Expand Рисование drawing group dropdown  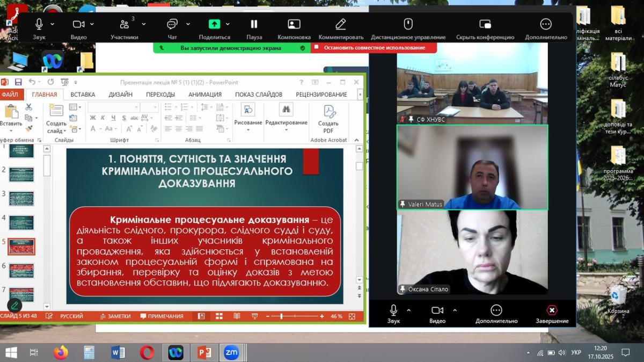pos(248,118)
